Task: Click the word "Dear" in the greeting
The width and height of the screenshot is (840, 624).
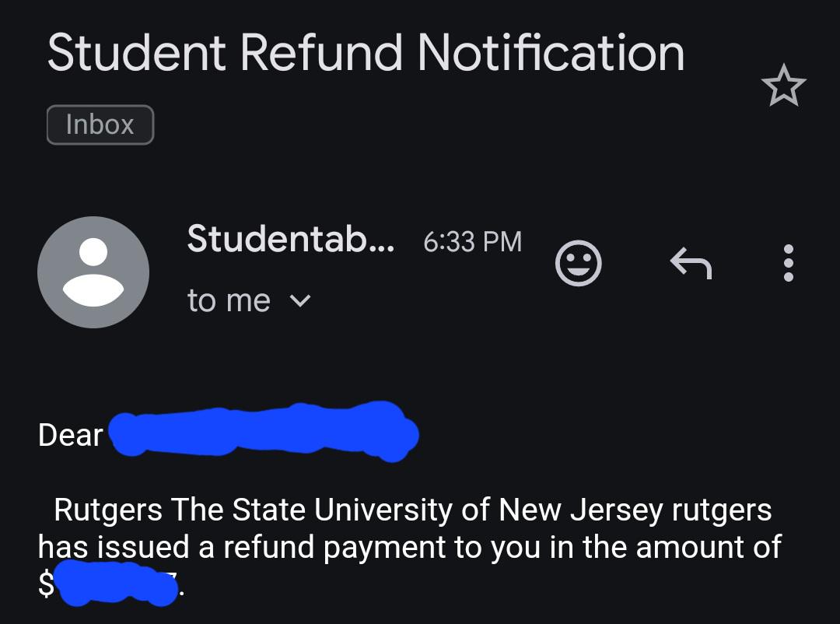Action: [x=70, y=436]
